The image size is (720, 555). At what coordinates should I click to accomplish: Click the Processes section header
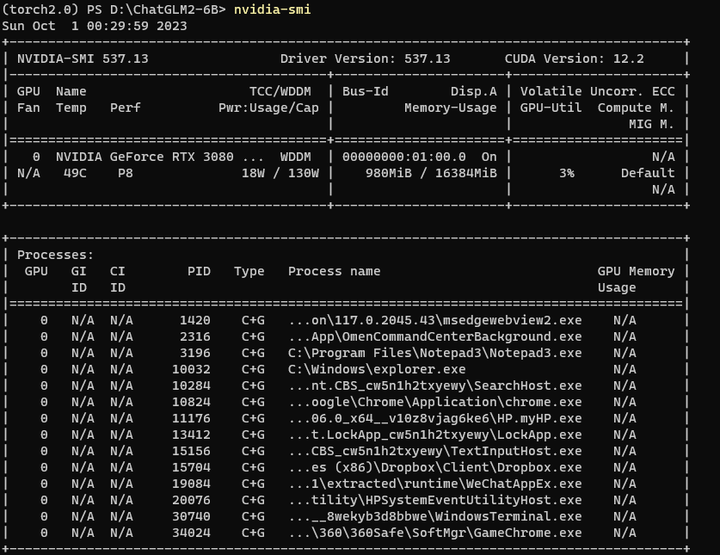[56, 255]
